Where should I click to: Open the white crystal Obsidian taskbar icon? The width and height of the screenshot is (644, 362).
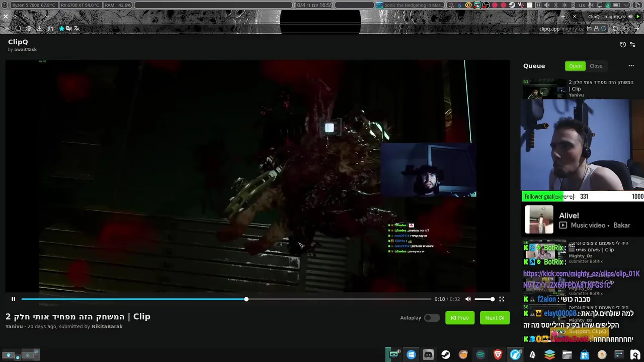(532, 355)
